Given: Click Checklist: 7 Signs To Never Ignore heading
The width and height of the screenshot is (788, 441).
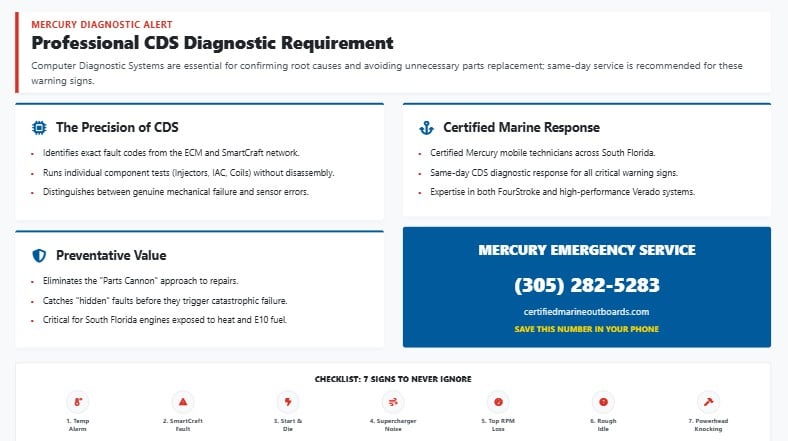Looking at the screenshot, I should (x=393, y=379).
